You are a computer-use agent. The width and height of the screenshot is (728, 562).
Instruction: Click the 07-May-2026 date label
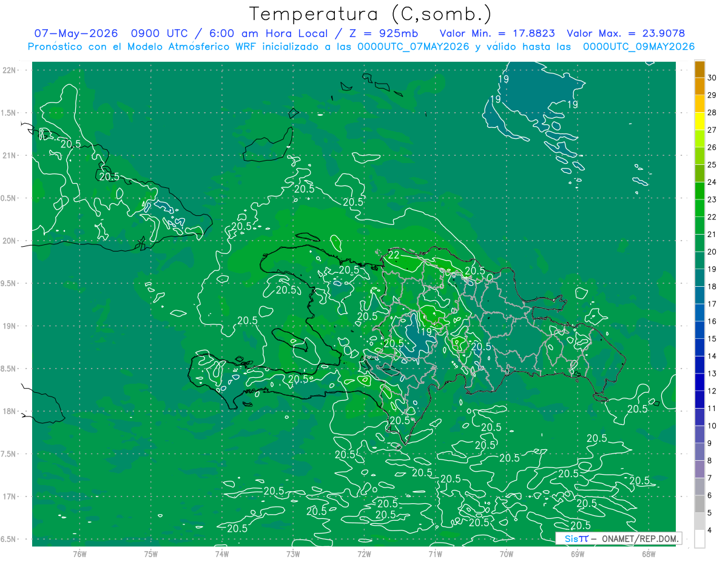tap(76, 33)
